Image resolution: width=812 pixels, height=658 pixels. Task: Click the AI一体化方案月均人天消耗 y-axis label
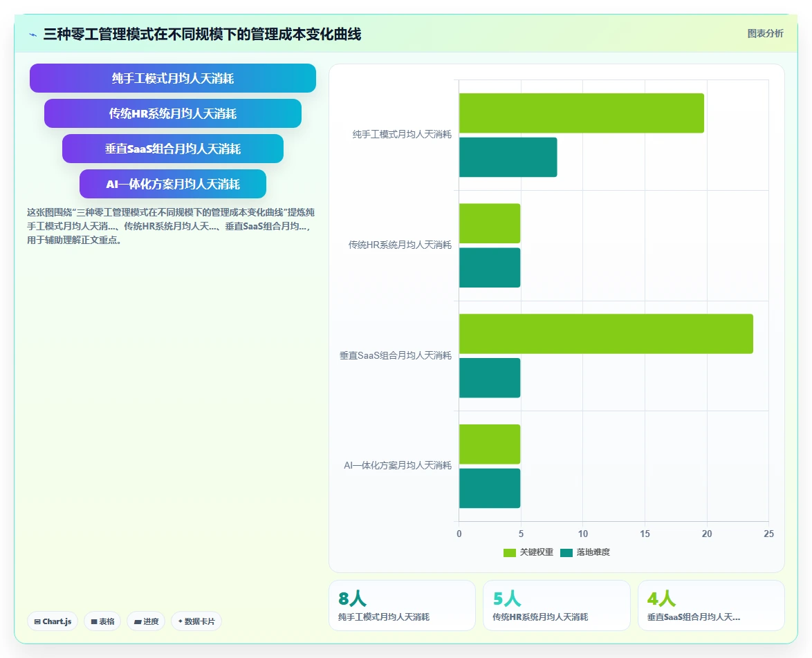click(398, 465)
